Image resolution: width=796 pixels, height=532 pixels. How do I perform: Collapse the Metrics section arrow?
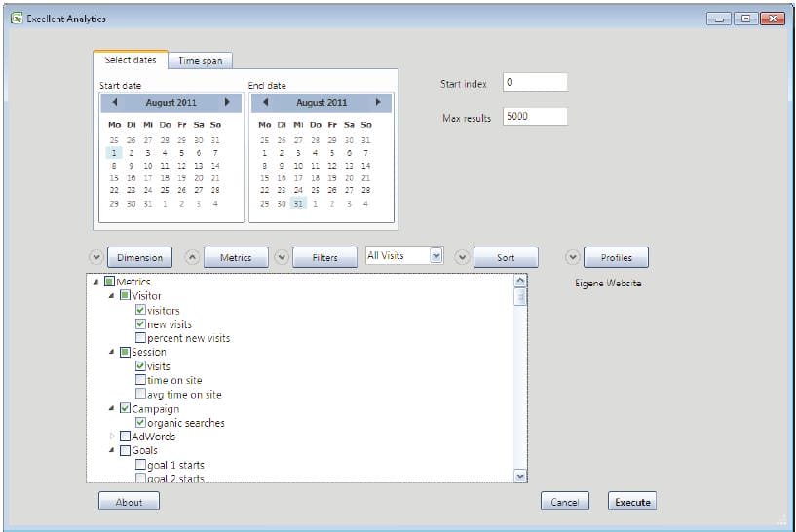[192, 257]
